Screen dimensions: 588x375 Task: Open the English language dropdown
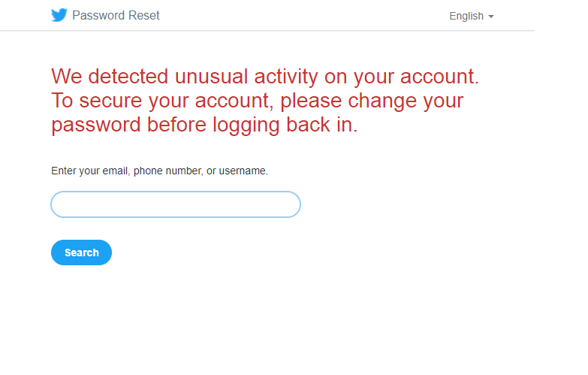(472, 16)
